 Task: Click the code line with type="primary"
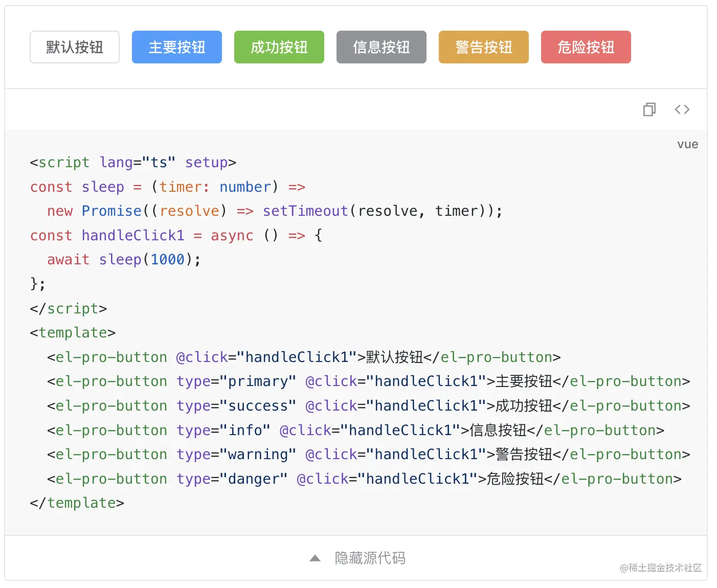pyautogui.click(x=369, y=381)
